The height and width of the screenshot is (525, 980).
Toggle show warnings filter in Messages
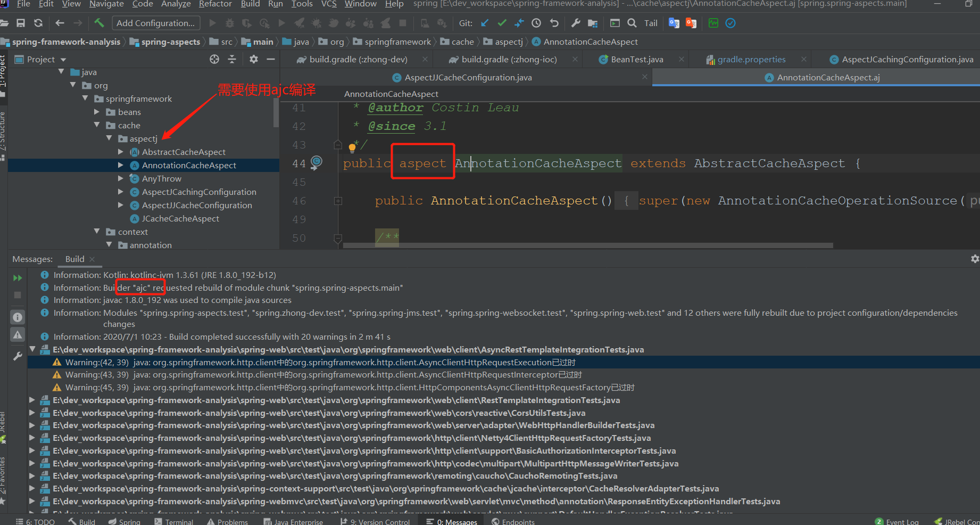18,334
